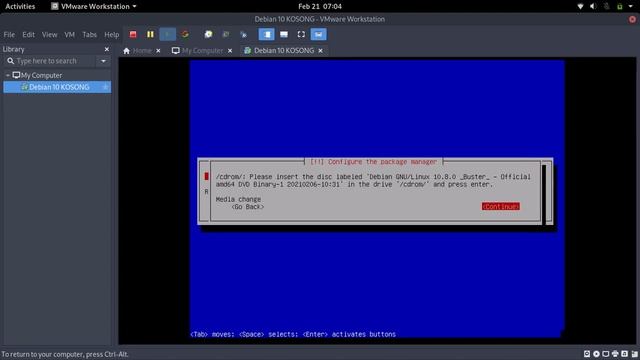This screenshot has width=640, height=360.
Task: Toggle favorite star for Debian 10 KOSONG
Action: pos(105,87)
